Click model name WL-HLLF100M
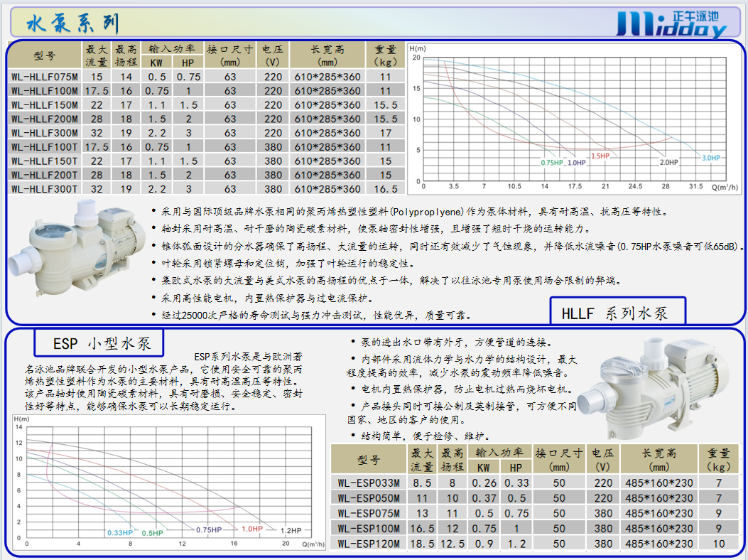 (x=44, y=91)
